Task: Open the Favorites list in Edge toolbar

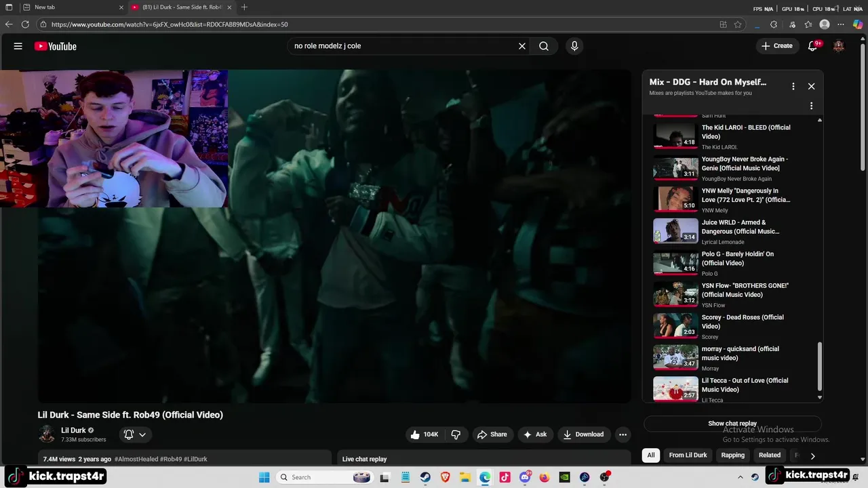Action: (x=808, y=24)
